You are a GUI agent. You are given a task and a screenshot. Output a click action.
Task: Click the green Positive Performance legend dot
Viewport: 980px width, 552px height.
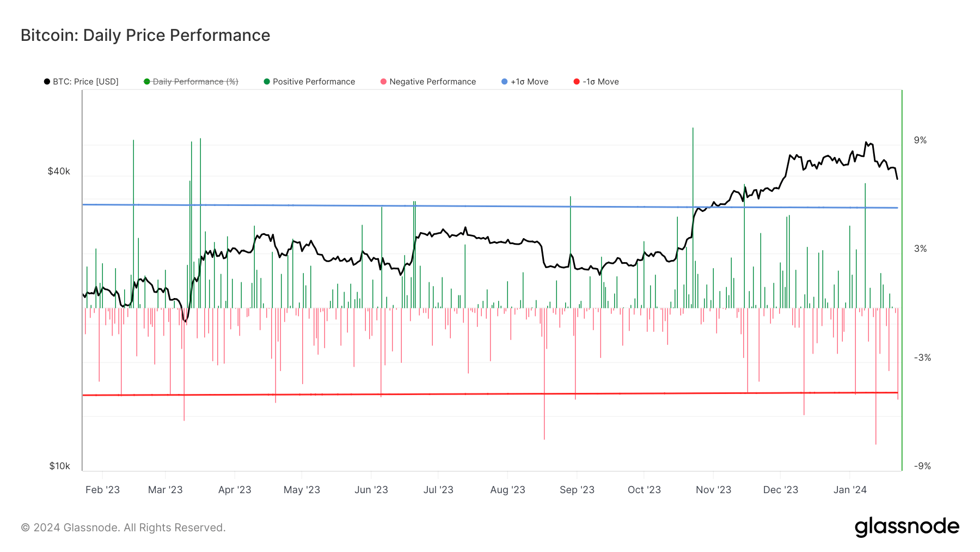click(266, 81)
